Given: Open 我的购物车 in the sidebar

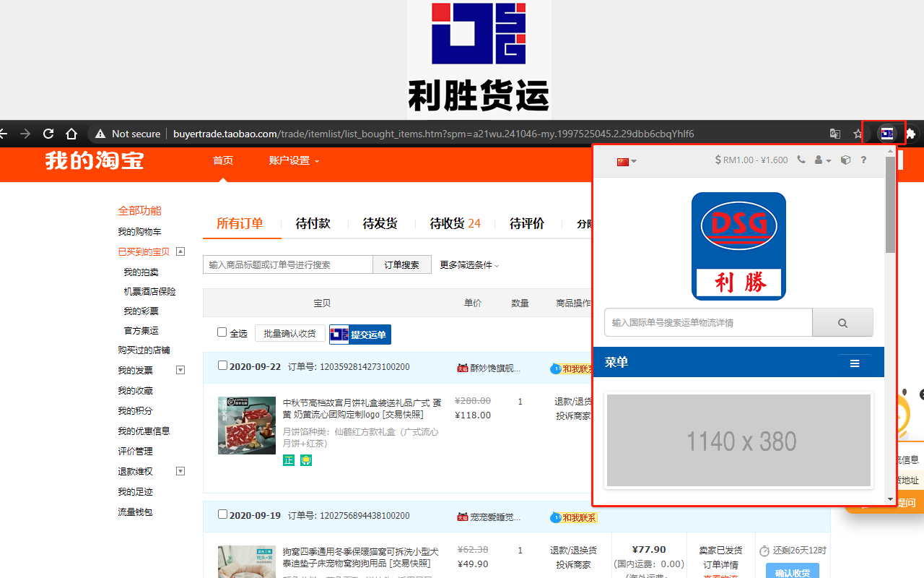Looking at the screenshot, I should pos(139,232).
